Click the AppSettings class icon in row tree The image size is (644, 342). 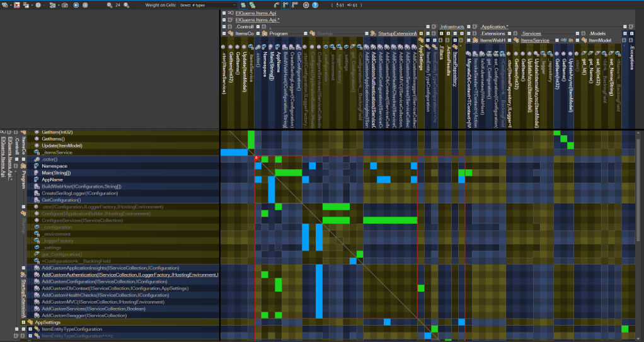30,322
